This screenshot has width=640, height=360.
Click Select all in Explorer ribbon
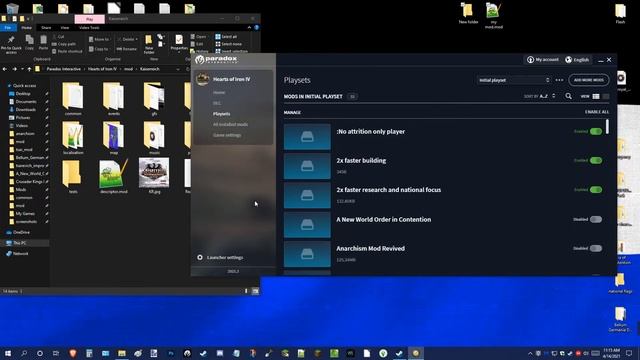[227, 37]
